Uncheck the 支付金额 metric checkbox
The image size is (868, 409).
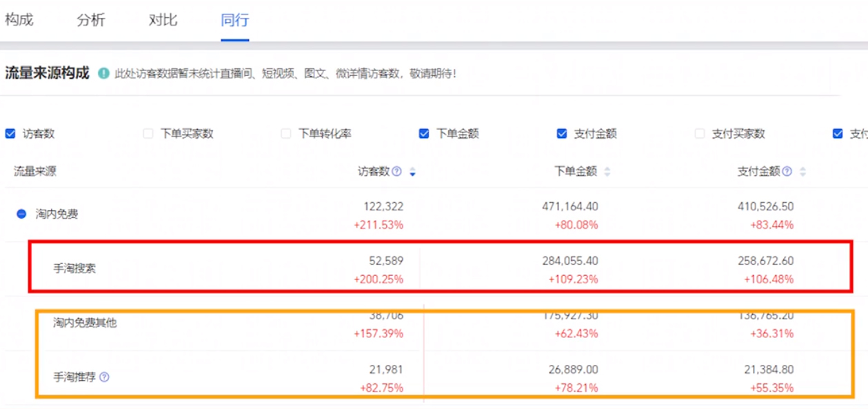pyautogui.click(x=559, y=134)
